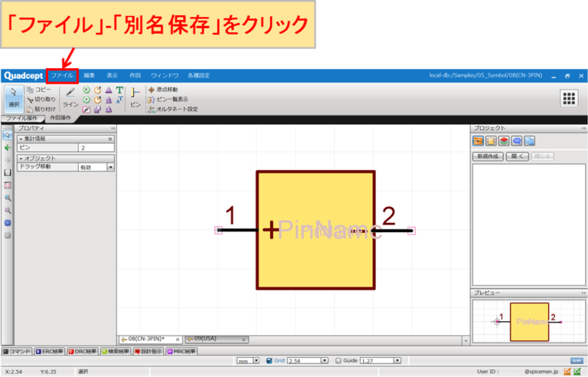Open the grid apps launcher icon
Image resolution: width=588 pixels, height=377 pixels.
[x=568, y=98]
